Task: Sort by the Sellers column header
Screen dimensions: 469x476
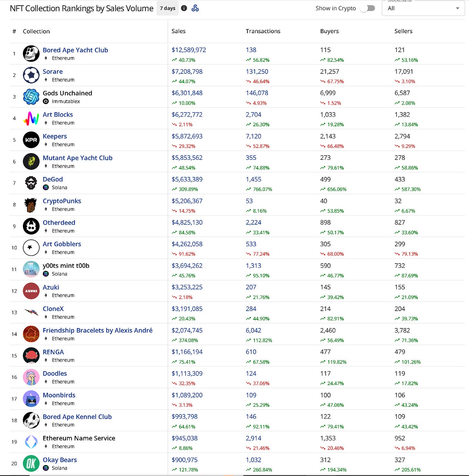Action: pos(403,31)
